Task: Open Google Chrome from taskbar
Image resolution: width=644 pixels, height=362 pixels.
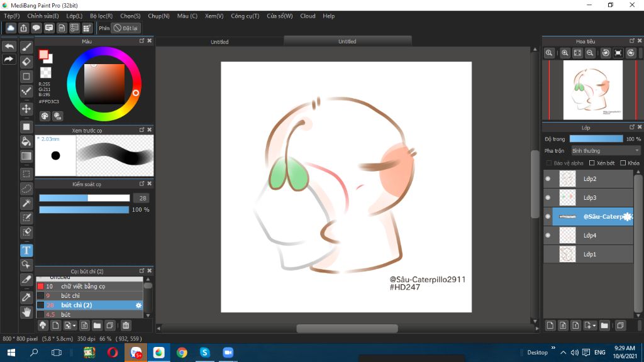Action: point(182,353)
